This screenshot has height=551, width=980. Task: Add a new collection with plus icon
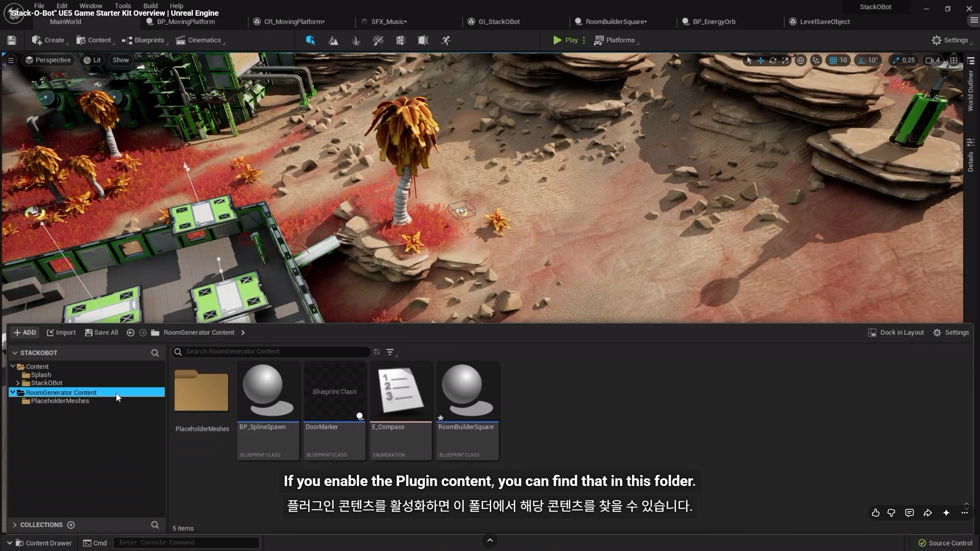point(71,525)
